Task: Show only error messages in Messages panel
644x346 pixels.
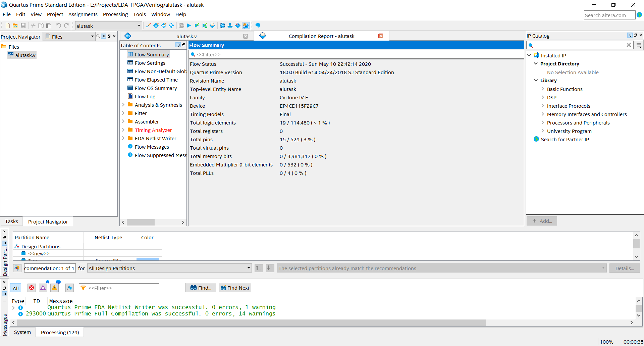Action: pos(32,288)
